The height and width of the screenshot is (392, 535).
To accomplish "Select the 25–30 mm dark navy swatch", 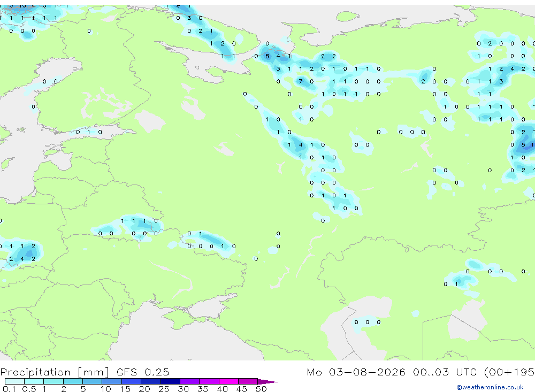I will pyautogui.click(x=170, y=381).
